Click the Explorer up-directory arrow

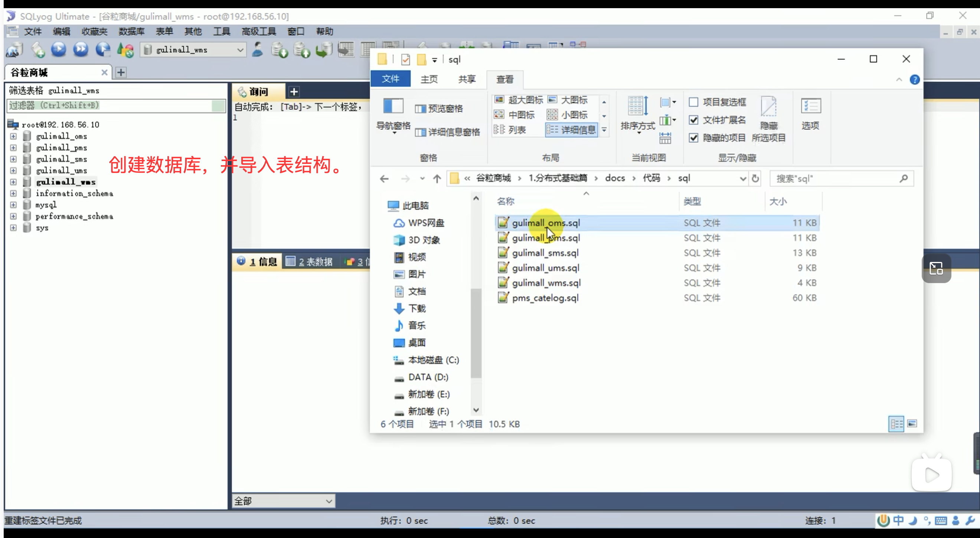point(437,178)
